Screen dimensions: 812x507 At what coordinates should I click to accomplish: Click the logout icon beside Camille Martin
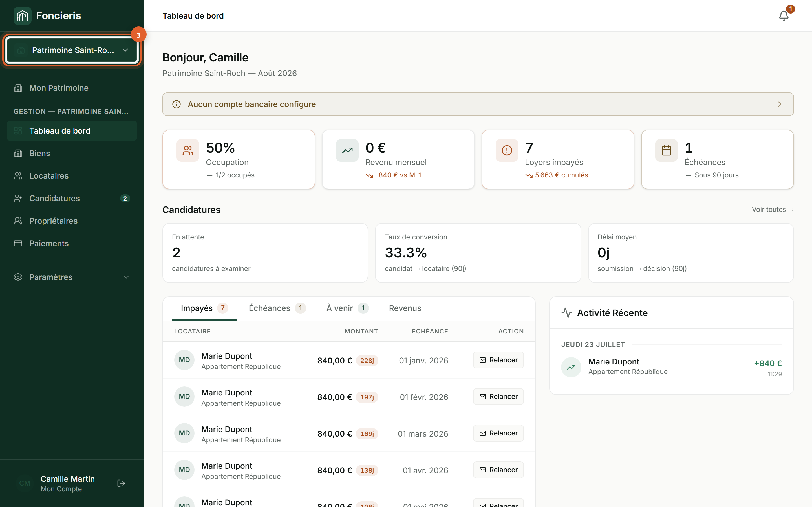coord(121,483)
